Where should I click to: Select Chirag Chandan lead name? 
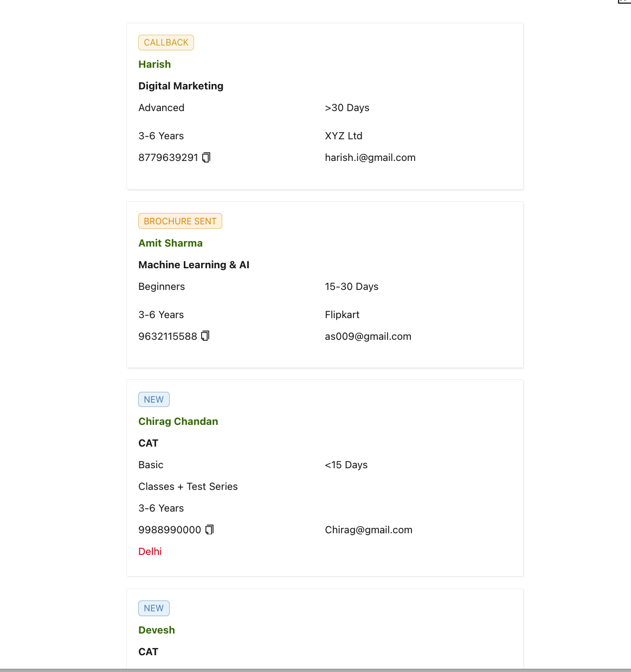[x=178, y=422]
